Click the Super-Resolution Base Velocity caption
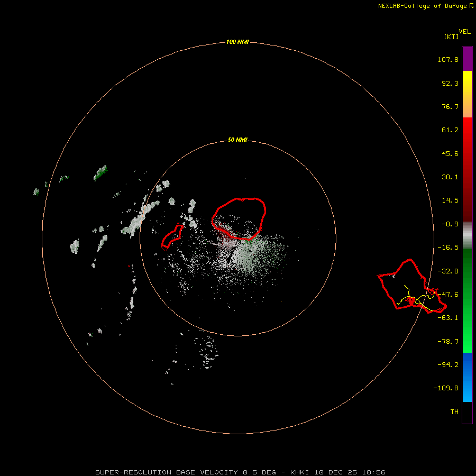The width and height of the screenshot is (476, 476). [x=240, y=472]
